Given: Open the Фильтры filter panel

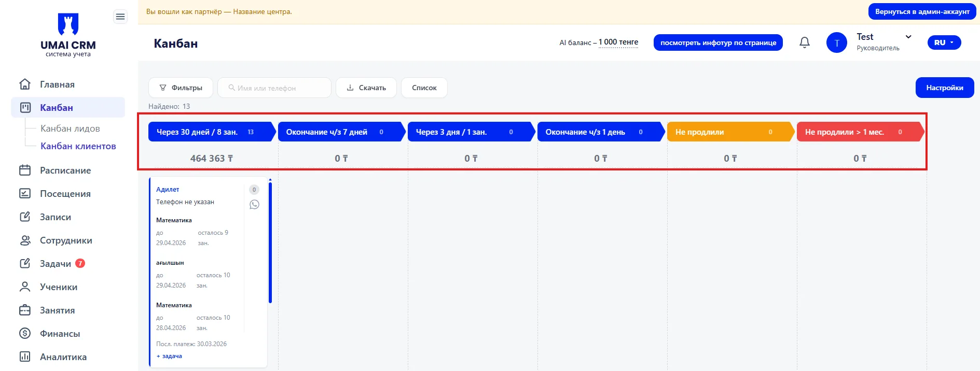Looking at the screenshot, I should coord(181,88).
